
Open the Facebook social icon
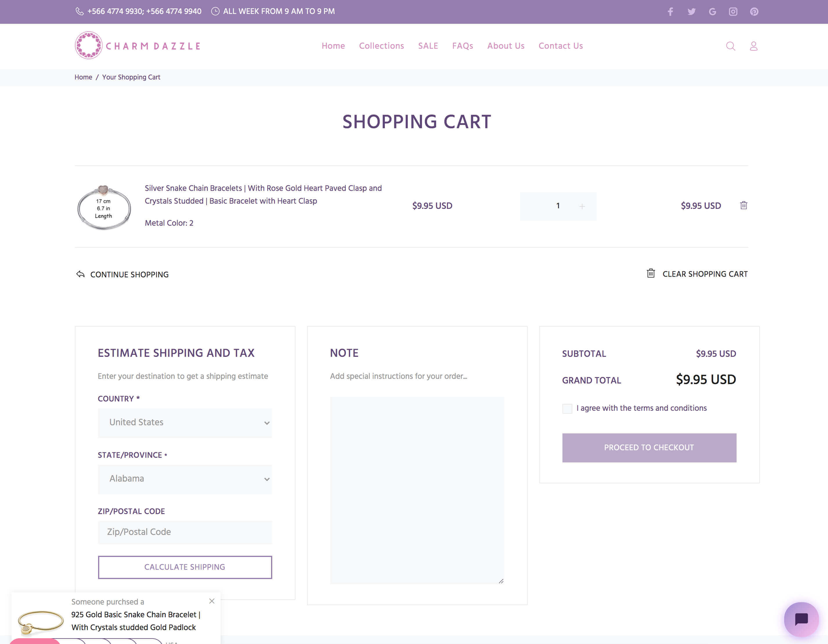pos(670,12)
